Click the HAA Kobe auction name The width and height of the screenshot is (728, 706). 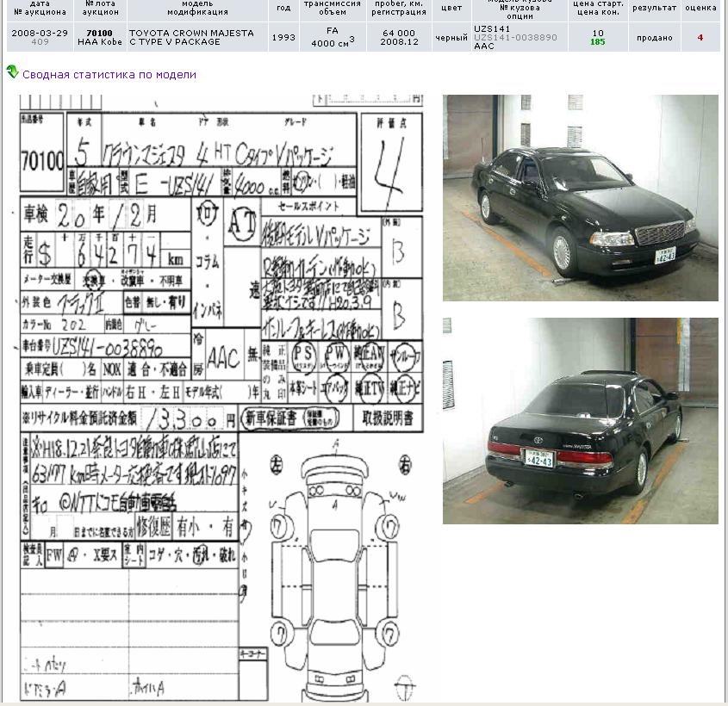99,41
